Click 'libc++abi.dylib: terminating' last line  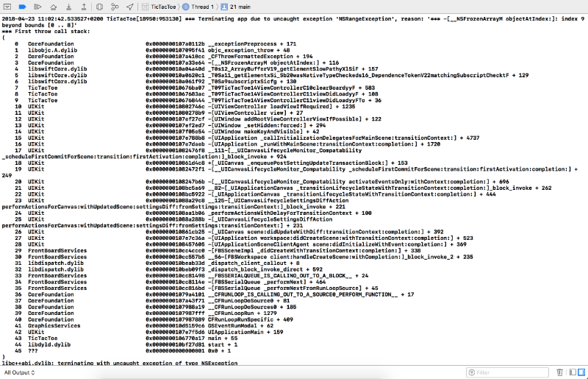pyautogui.click(x=120, y=363)
